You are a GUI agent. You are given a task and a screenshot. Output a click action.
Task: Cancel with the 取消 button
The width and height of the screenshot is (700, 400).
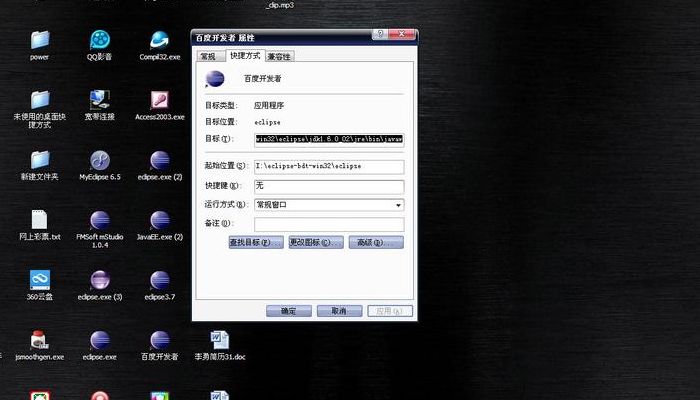(x=340, y=311)
